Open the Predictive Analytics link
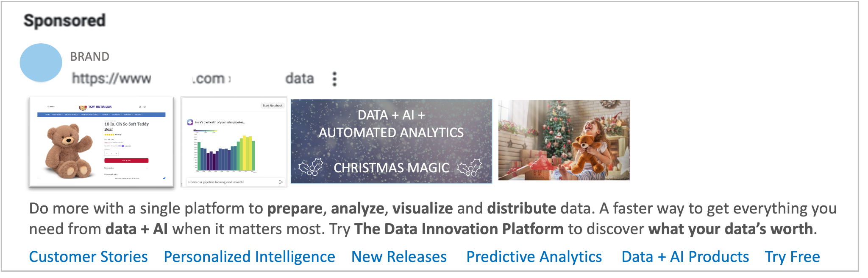 click(x=534, y=257)
